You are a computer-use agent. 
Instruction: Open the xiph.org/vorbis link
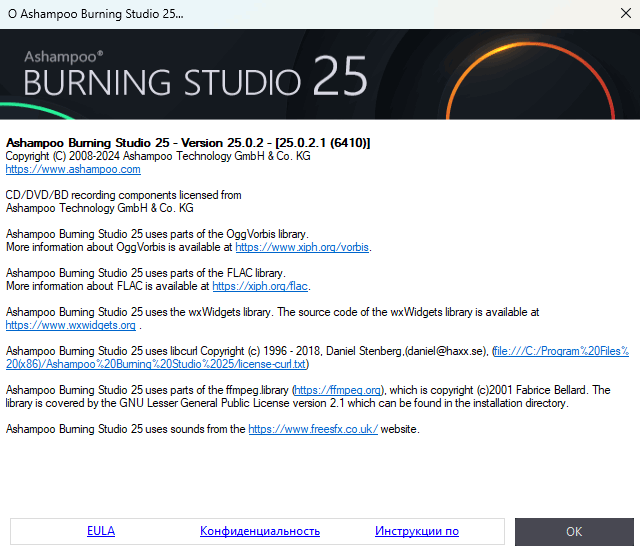coord(302,247)
